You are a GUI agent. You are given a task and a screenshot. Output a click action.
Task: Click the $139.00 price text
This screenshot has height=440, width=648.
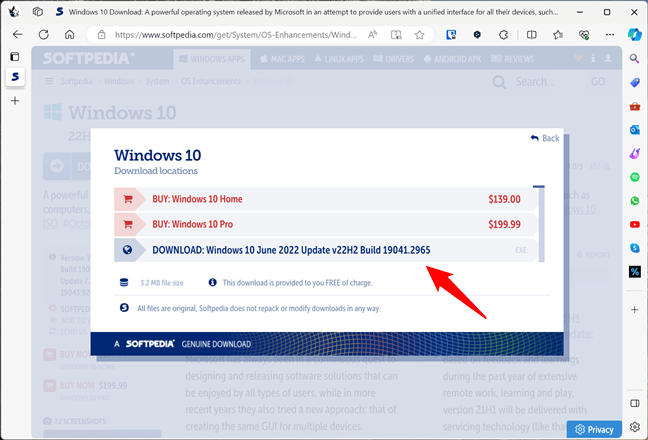[x=504, y=199]
